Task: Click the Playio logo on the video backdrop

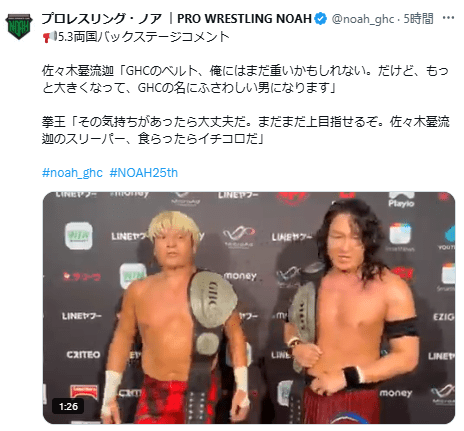Action: pos(401,200)
